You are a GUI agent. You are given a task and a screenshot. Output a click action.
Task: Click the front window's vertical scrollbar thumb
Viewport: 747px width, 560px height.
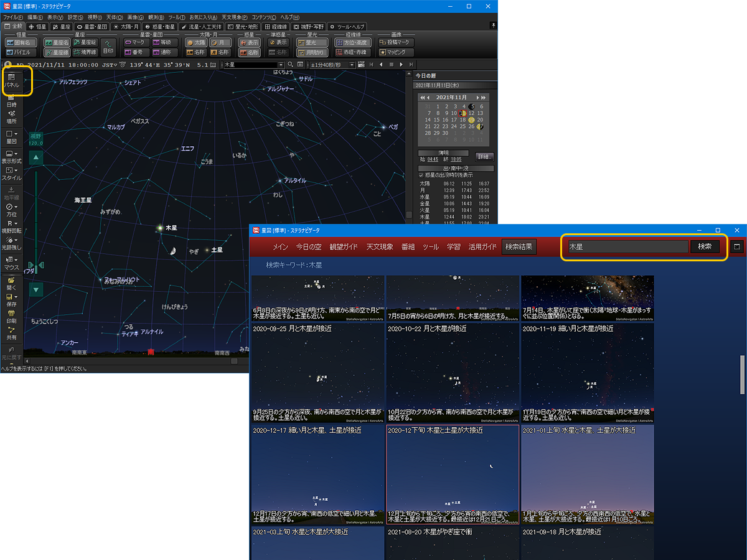(x=742, y=375)
